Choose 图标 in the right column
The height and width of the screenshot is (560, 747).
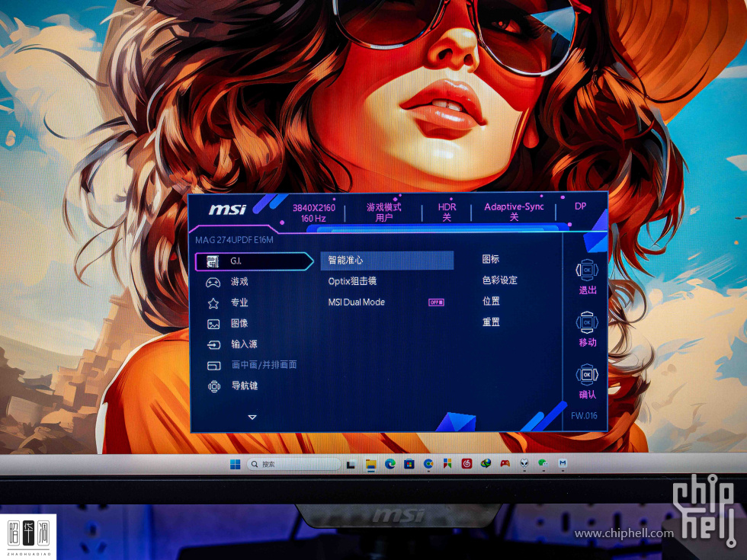[x=491, y=259]
